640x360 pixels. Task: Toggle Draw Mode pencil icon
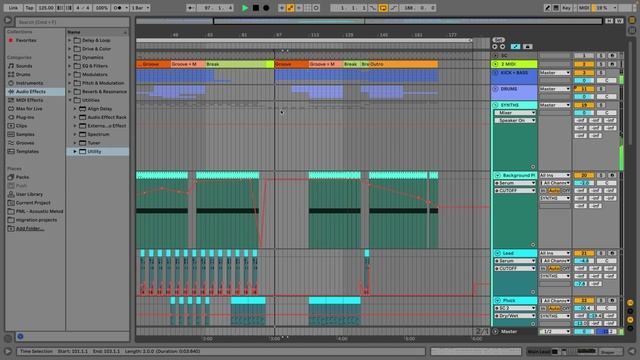pyautogui.click(x=547, y=8)
